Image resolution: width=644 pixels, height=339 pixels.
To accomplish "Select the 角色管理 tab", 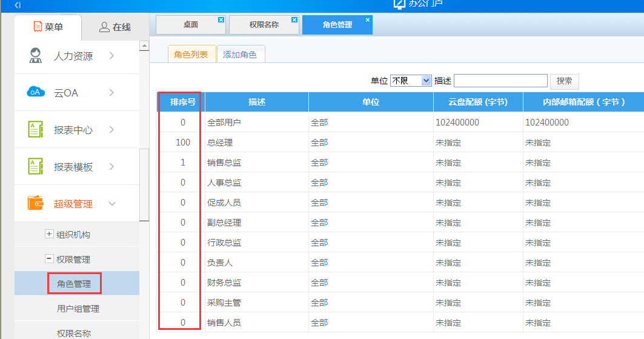I will click(x=337, y=25).
